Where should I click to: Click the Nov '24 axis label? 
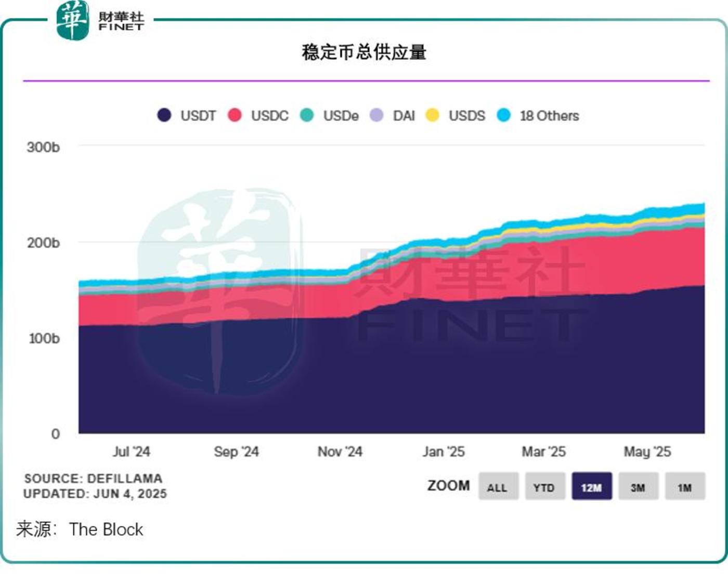tap(340, 452)
